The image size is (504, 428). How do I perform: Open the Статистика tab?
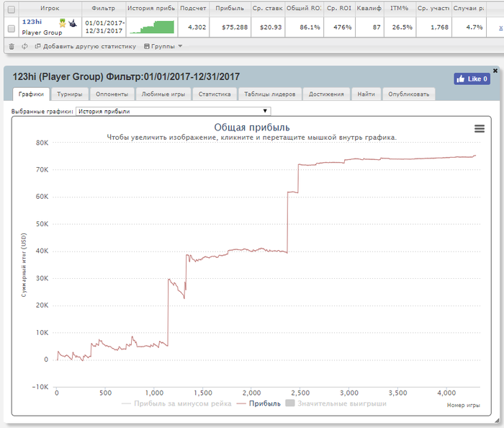click(215, 94)
